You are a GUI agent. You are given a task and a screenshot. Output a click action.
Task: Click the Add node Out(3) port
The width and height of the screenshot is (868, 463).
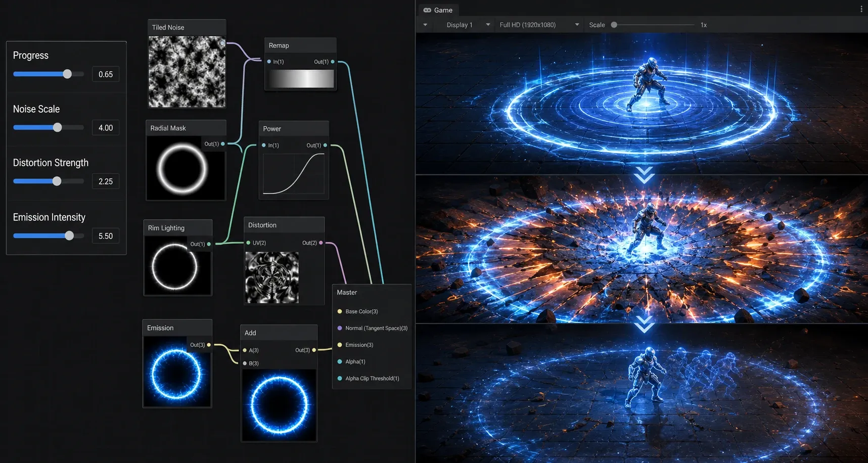pyautogui.click(x=314, y=350)
